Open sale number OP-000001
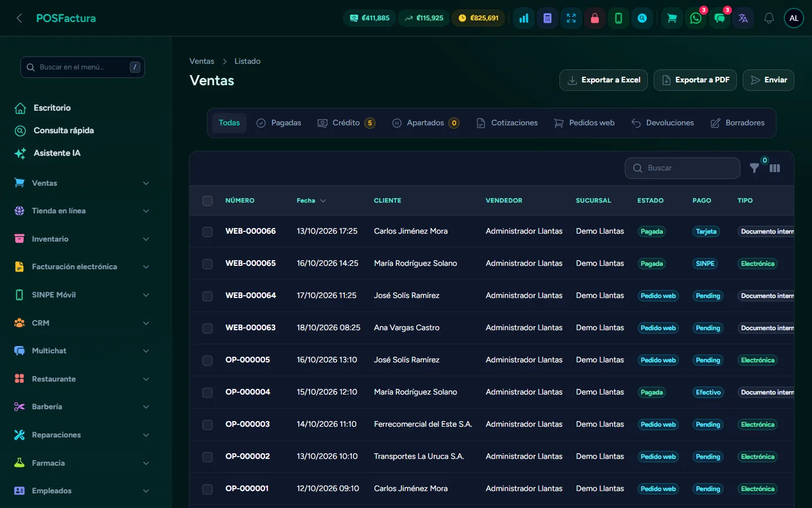812x508 pixels. coord(247,489)
